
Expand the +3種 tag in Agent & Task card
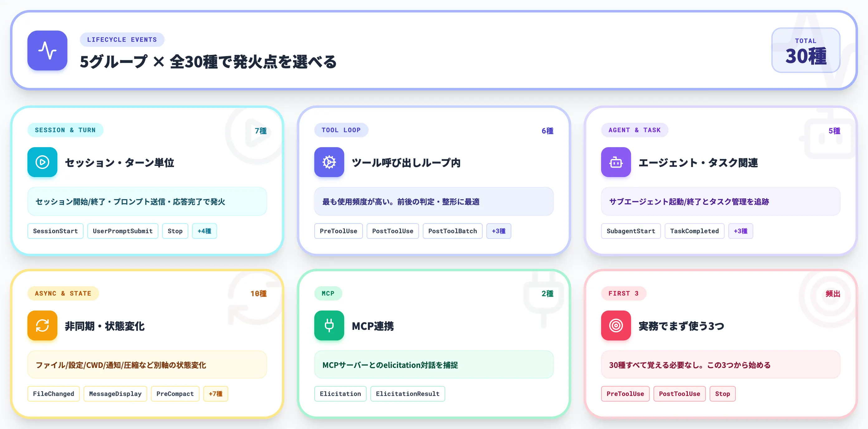[x=740, y=231]
